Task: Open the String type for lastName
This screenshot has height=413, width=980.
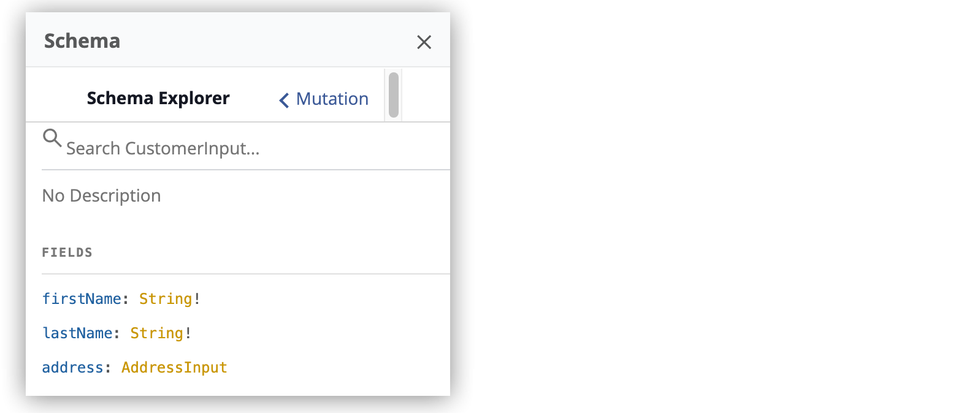Action: pyautogui.click(x=156, y=333)
